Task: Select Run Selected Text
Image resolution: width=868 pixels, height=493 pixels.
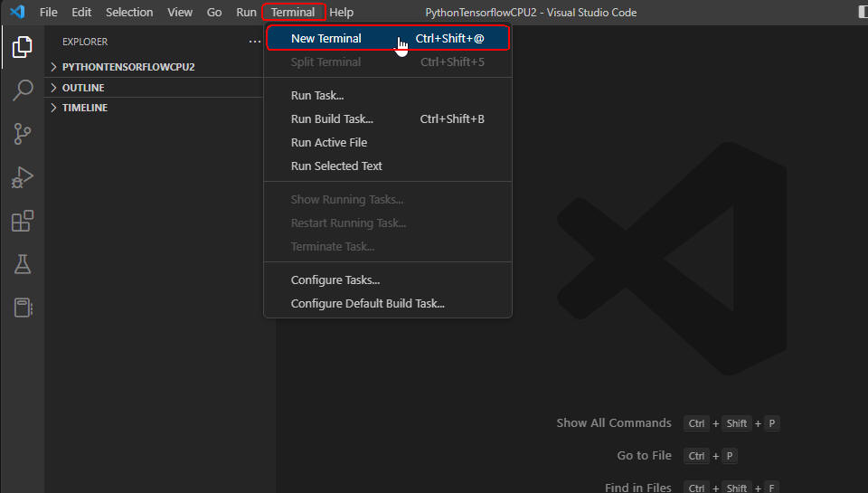Action: coord(388,166)
